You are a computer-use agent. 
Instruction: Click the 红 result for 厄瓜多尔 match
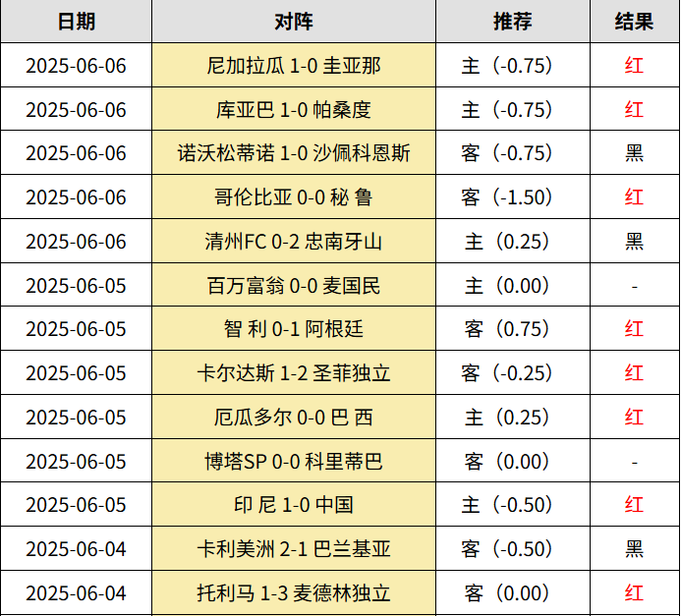pos(634,418)
